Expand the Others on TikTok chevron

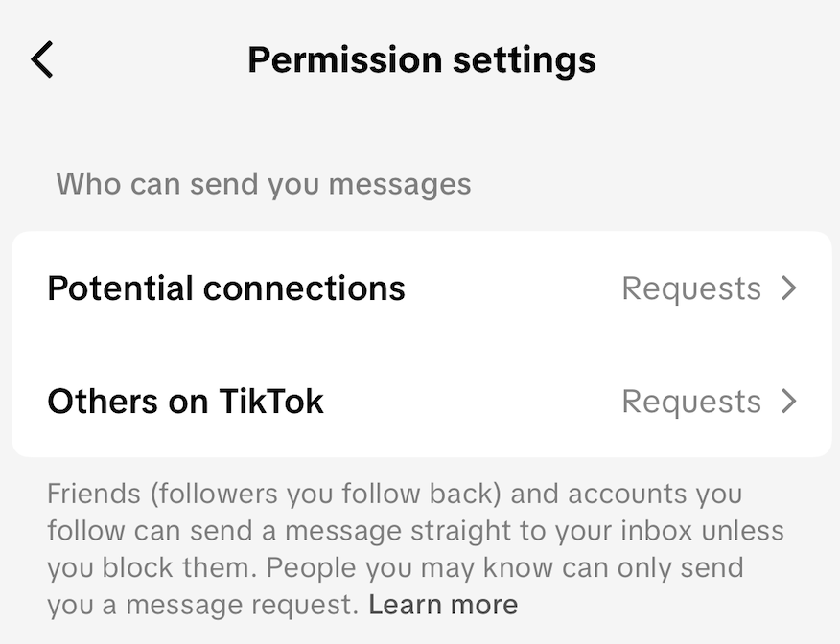click(789, 401)
